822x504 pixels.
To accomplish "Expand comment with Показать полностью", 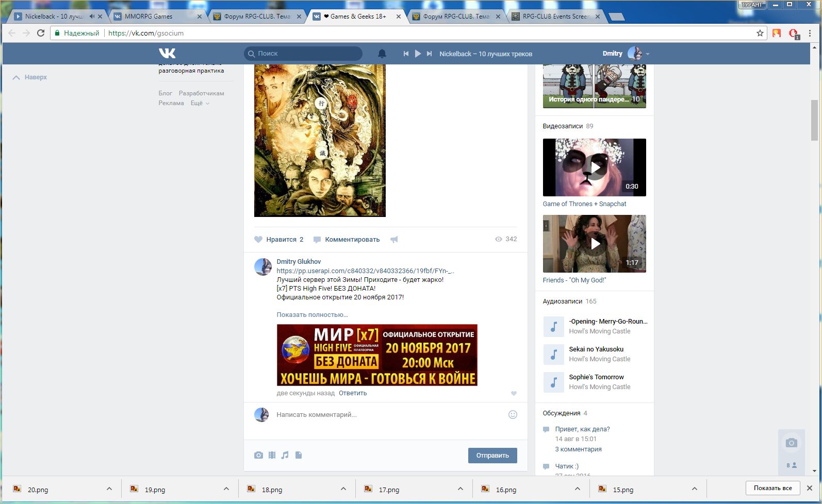I will [x=312, y=315].
